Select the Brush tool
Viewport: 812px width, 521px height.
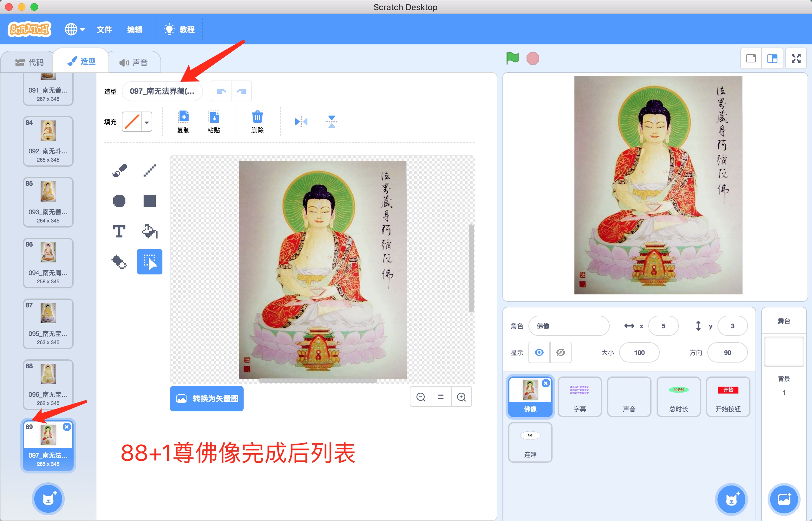119,170
